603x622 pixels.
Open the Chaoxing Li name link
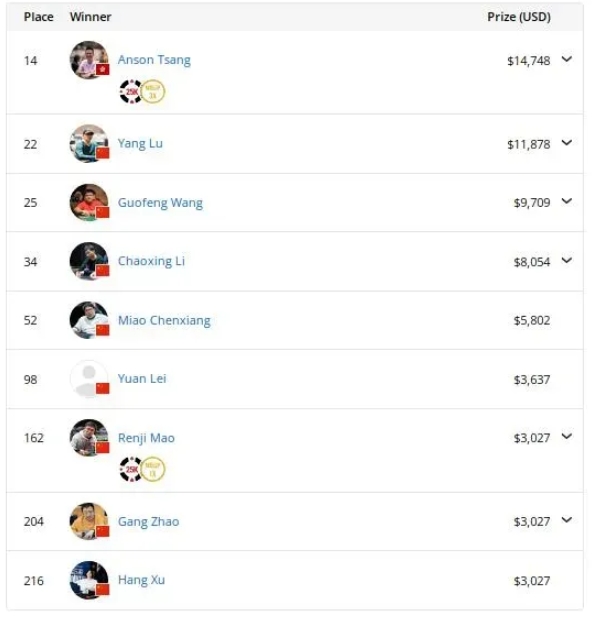pos(151,261)
